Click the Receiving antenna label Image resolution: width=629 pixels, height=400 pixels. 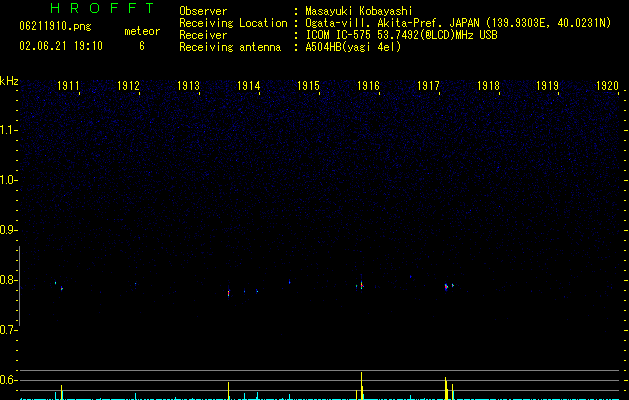230,47
